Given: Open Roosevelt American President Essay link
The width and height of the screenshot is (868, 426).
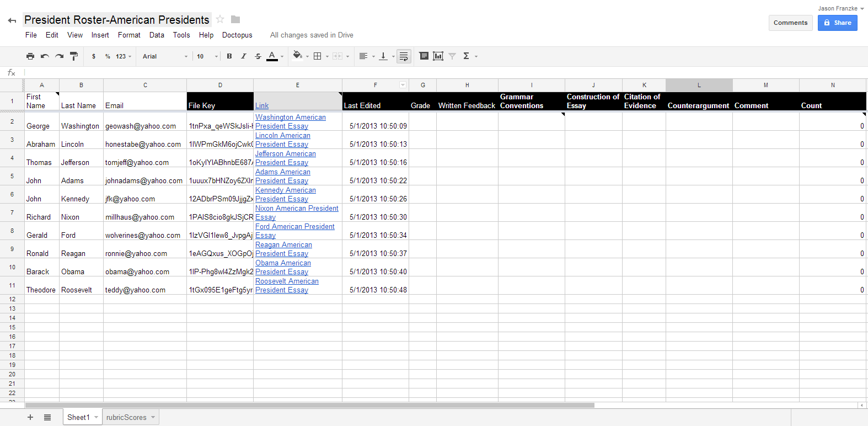Looking at the screenshot, I should click(x=287, y=285).
